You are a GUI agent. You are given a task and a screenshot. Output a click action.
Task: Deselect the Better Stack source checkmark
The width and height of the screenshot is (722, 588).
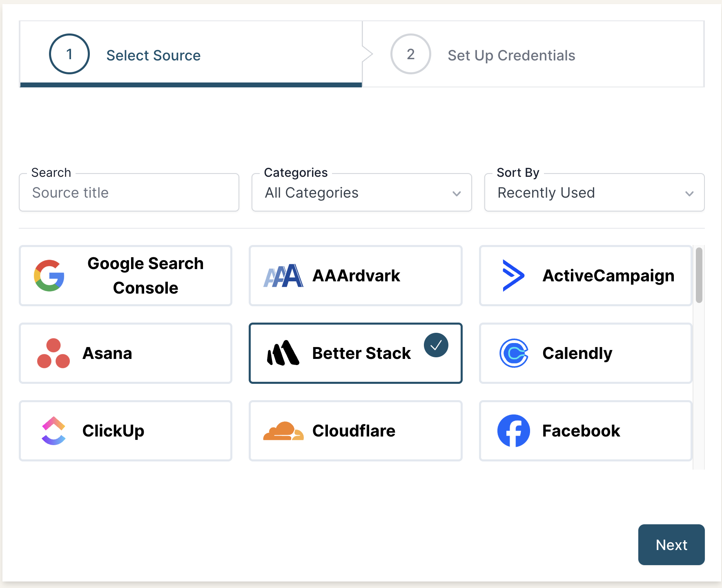(x=436, y=345)
